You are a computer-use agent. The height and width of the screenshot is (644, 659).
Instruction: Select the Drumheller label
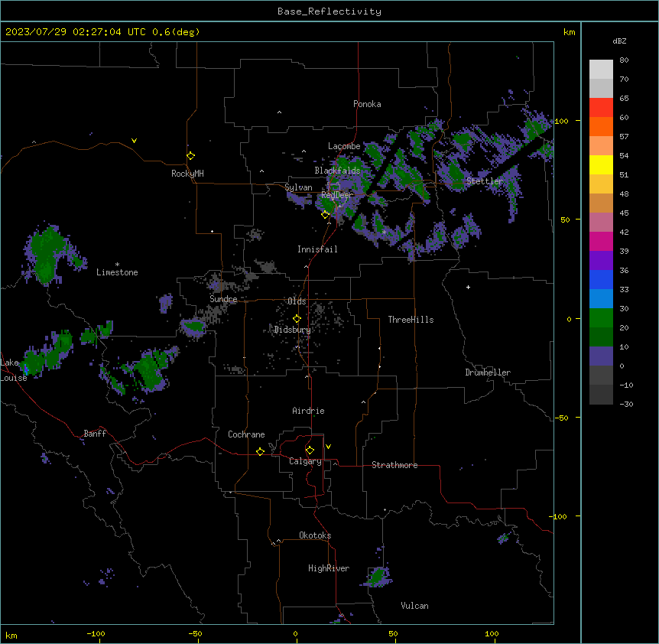tap(488, 372)
